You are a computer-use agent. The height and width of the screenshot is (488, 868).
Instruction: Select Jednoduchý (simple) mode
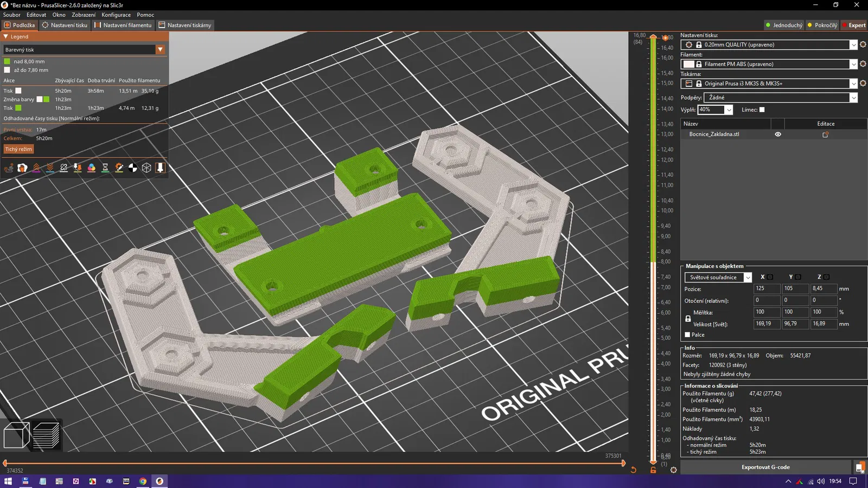click(784, 25)
